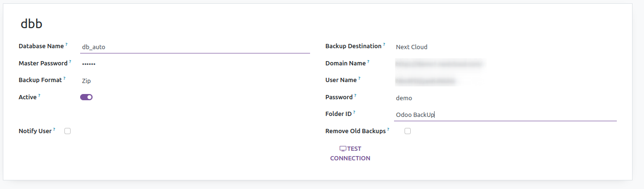Click the Folder ID input field
This screenshot has height=189, width=644.
506,115
